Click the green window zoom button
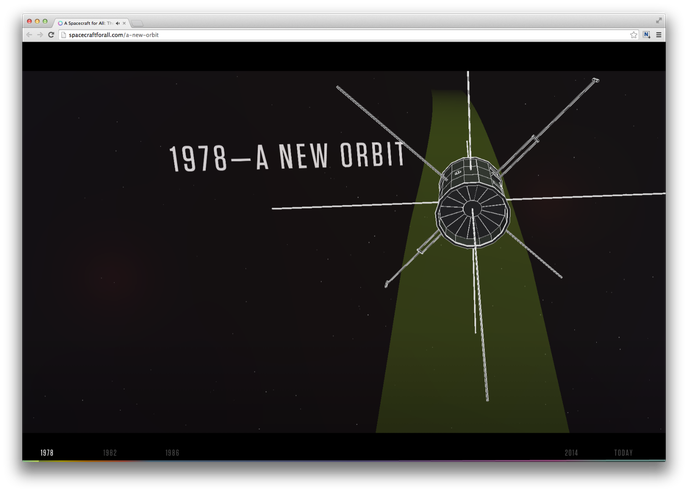Viewport: 688px width, 493px height. pos(45,21)
